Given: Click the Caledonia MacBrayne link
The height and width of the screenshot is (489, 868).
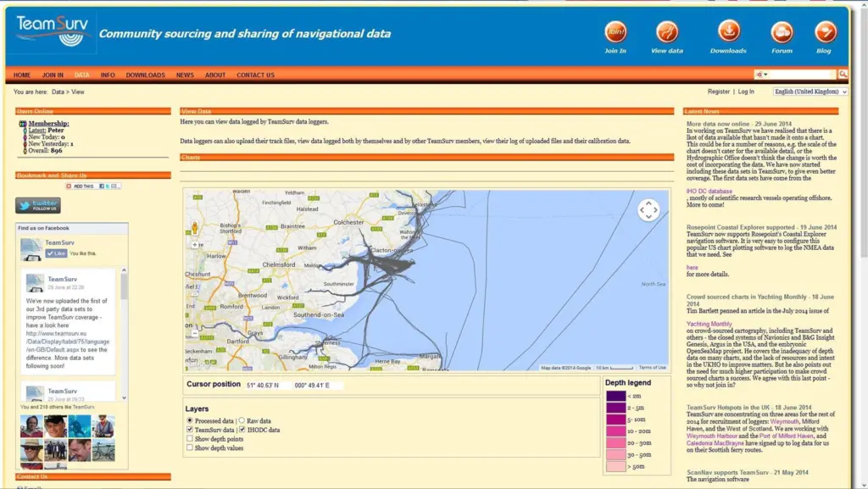Looking at the screenshot, I should (715, 443).
